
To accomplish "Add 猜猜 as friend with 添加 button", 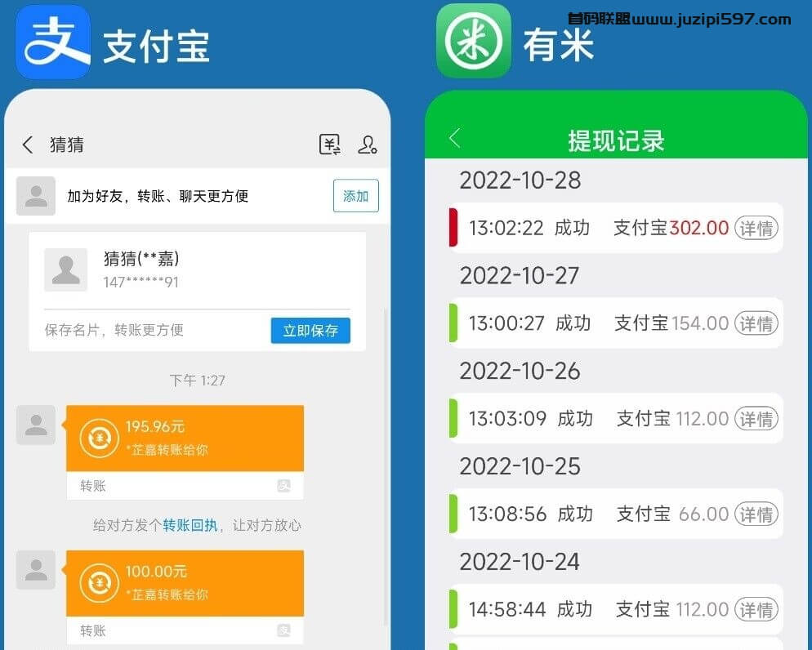I will (x=356, y=196).
